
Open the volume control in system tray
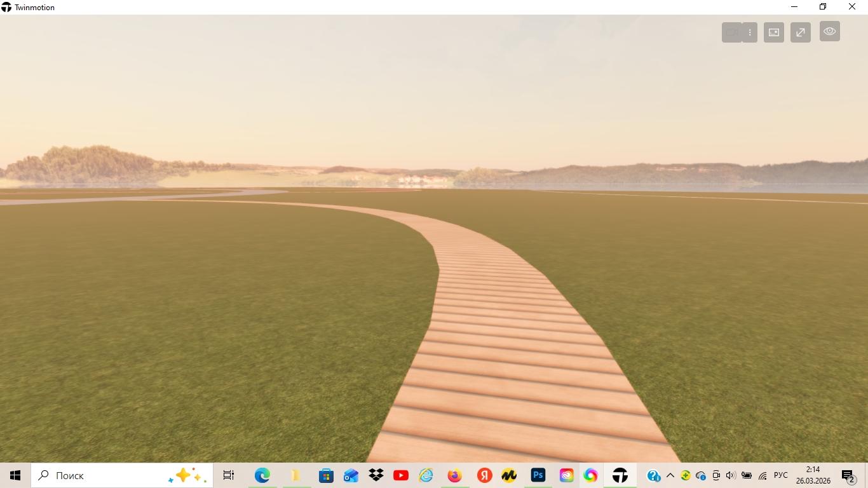pos(731,475)
